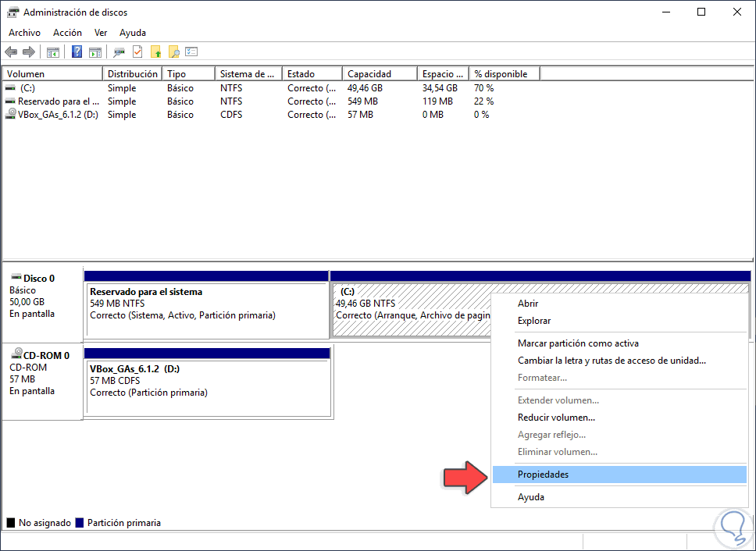756x551 pixels.
Task: Select Abrir in the context menu
Action: (x=619, y=304)
